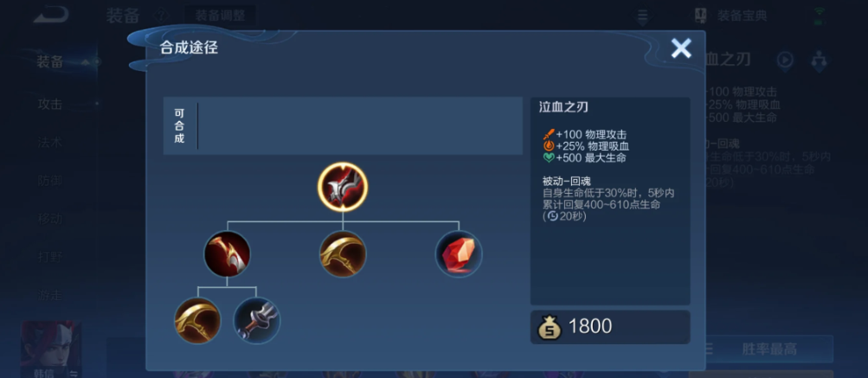Open the 打野 category
This screenshot has height=378, width=868.
50,257
